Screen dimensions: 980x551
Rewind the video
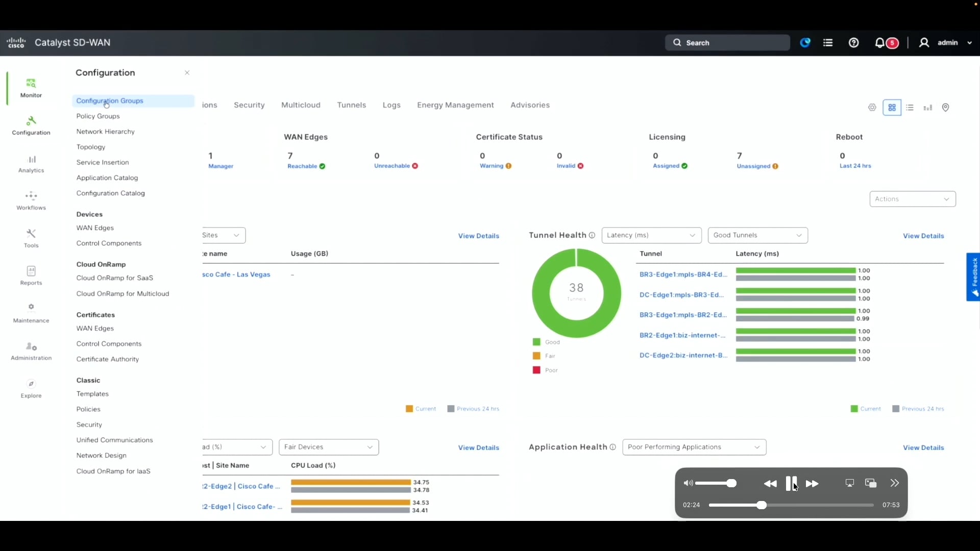point(770,484)
